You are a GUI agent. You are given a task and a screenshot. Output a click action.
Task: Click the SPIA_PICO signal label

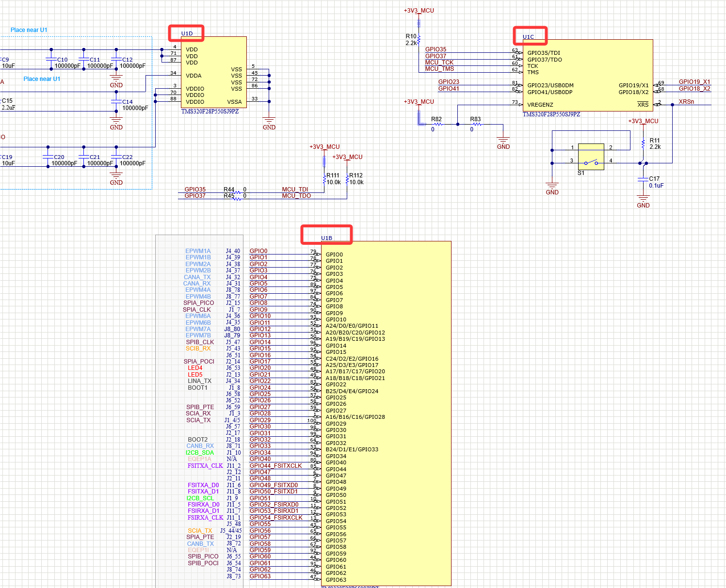click(x=198, y=303)
